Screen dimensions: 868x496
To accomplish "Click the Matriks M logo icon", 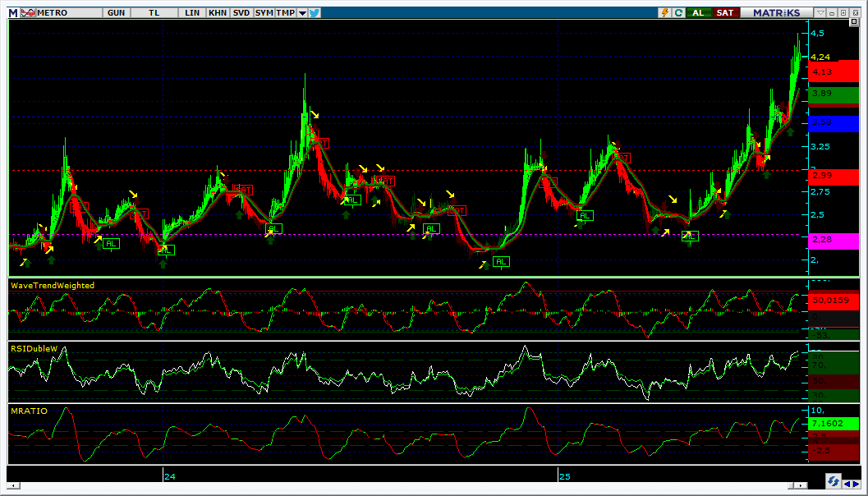I will [13, 13].
